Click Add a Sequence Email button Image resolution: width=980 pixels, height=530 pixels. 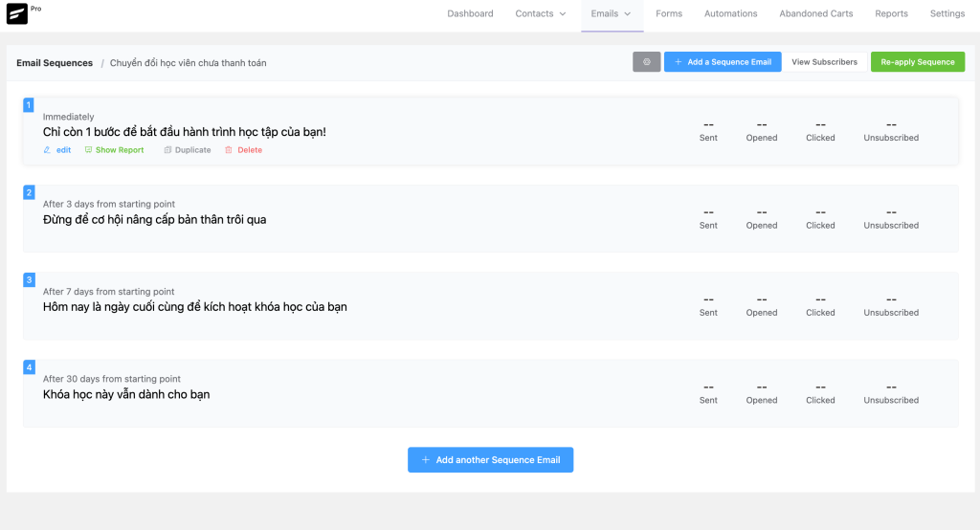723,62
